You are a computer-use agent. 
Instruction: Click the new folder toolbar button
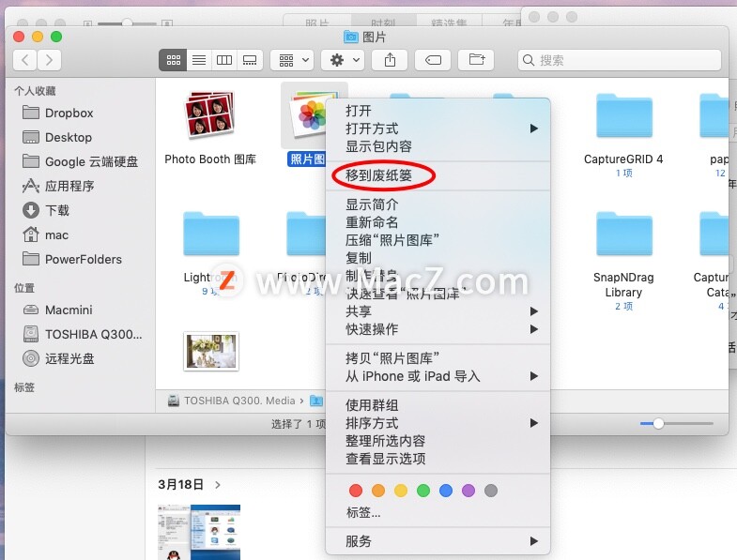tap(476, 60)
